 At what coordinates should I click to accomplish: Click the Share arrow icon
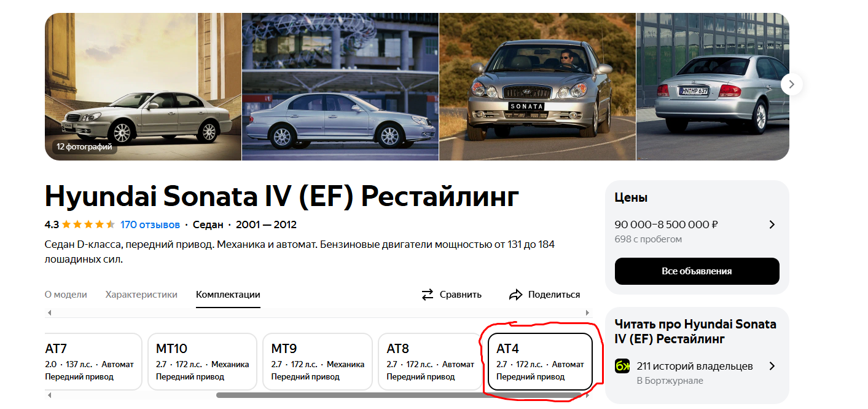tap(515, 295)
